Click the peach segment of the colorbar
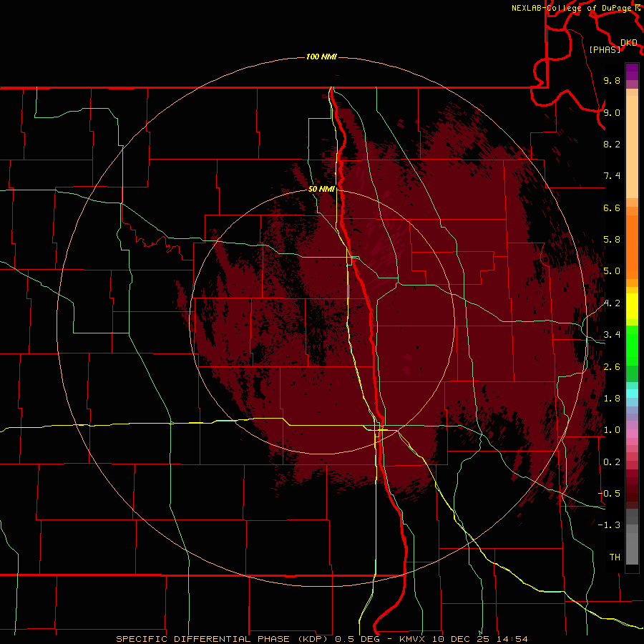Screen dimensions: 644x644 632,147
